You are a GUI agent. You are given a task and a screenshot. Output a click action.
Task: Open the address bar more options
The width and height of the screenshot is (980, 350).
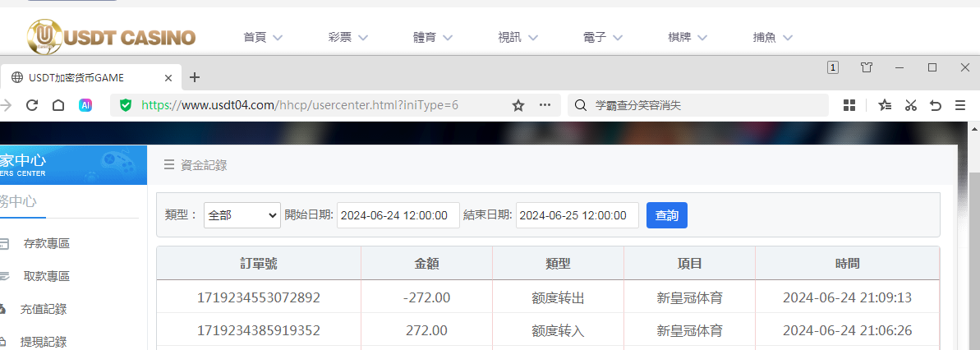pos(545,105)
